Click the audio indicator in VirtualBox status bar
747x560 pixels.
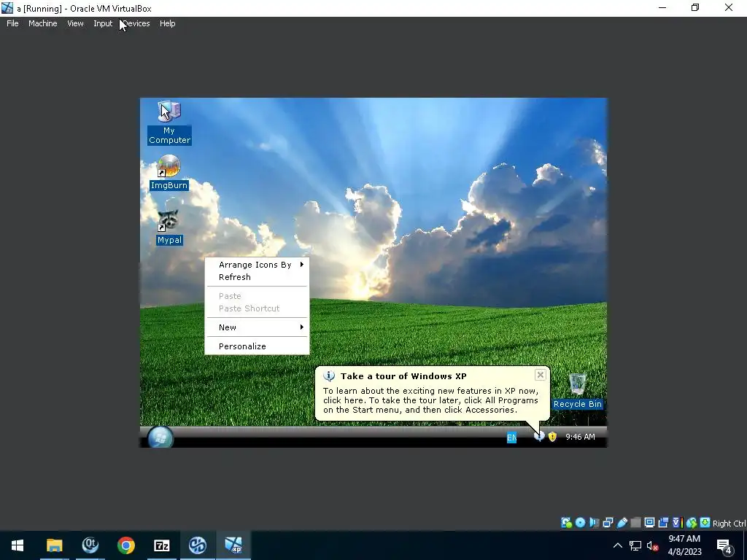click(594, 522)
